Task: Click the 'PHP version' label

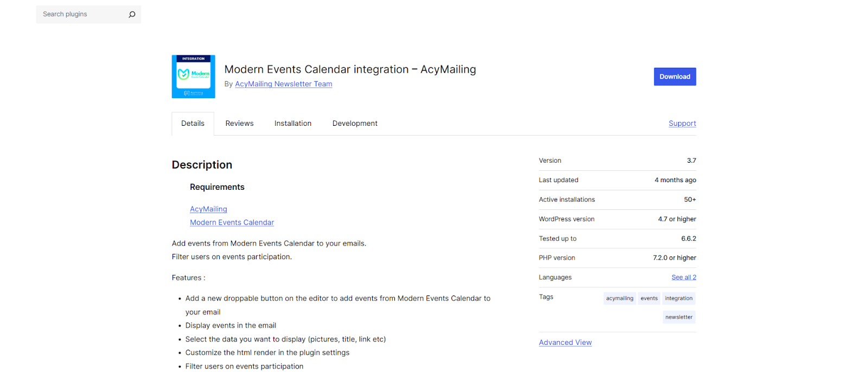Action: coord(557,258)
